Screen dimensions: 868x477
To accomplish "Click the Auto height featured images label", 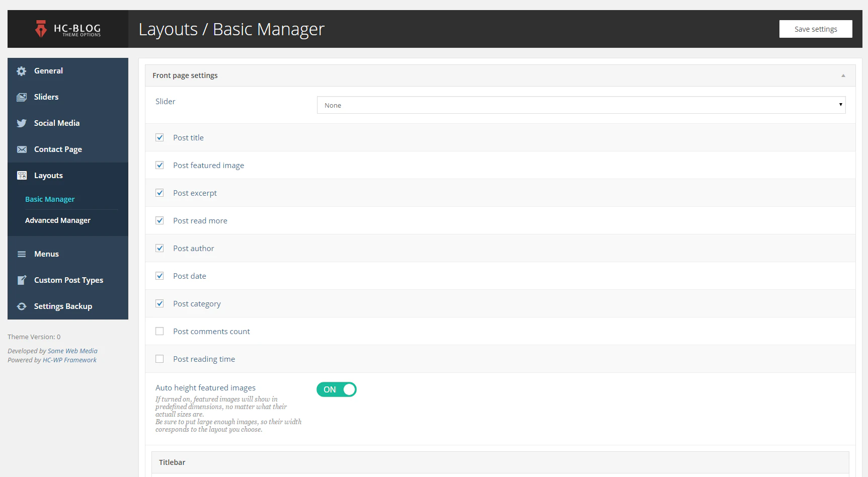I will 205,388.
